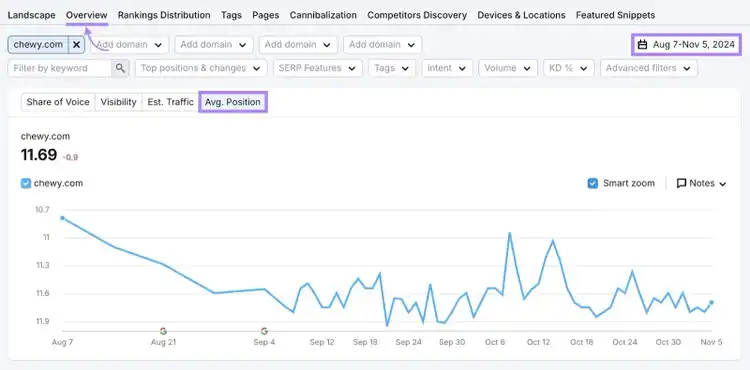Image resolution: width=750 pixels, height=370 pixels.
Task: Focus the Filter by keyword field
Action: [x=60, y=68]
